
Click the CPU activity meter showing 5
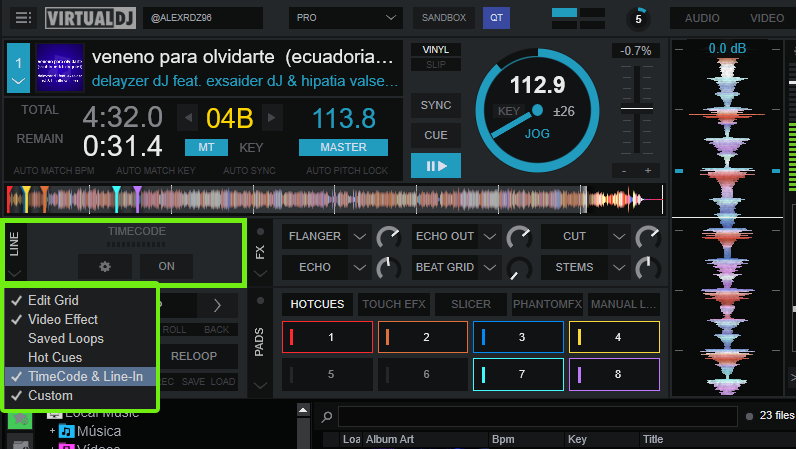pyautogui.click(x=638, y=19)
